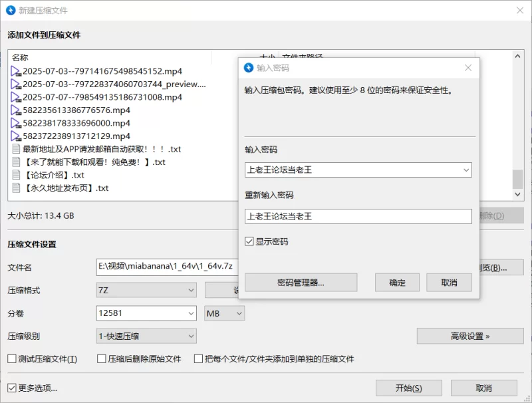Click the 文件夹路径 column header
Image resolution: width=532 pixels, height=403 pixels.
pos(302,55)
